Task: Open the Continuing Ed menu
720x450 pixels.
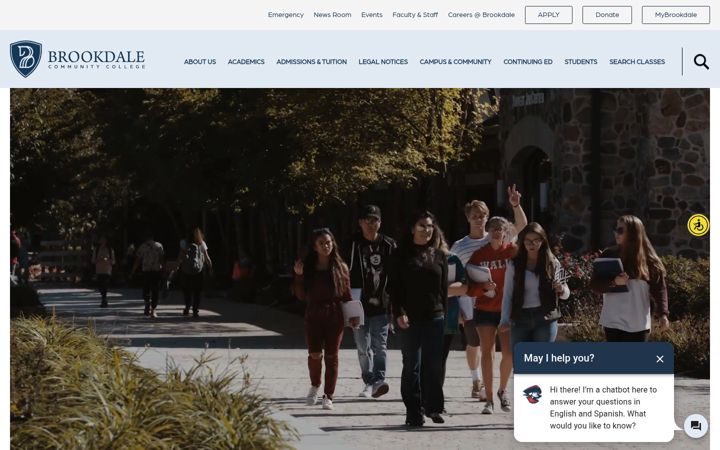Action: [528, 62]
